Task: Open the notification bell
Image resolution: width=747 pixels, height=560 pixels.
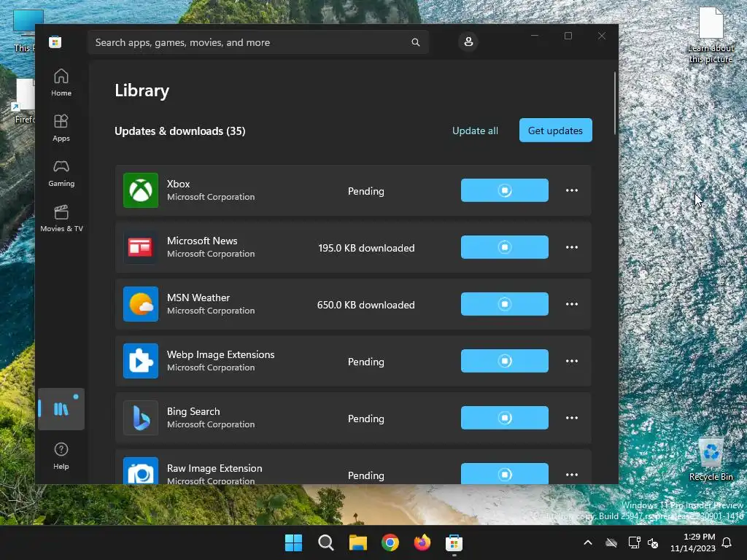Action: [x=727, y=542]
